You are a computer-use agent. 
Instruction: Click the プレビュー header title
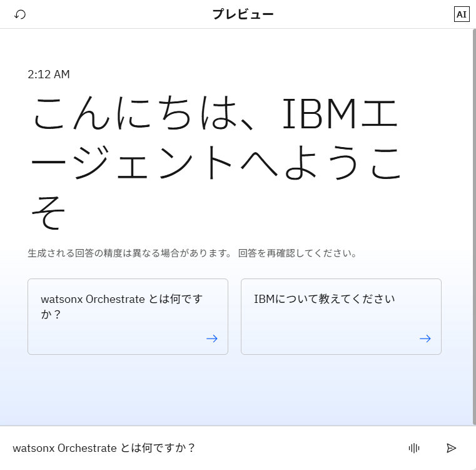pyautogui.click(x=243, y=14)
